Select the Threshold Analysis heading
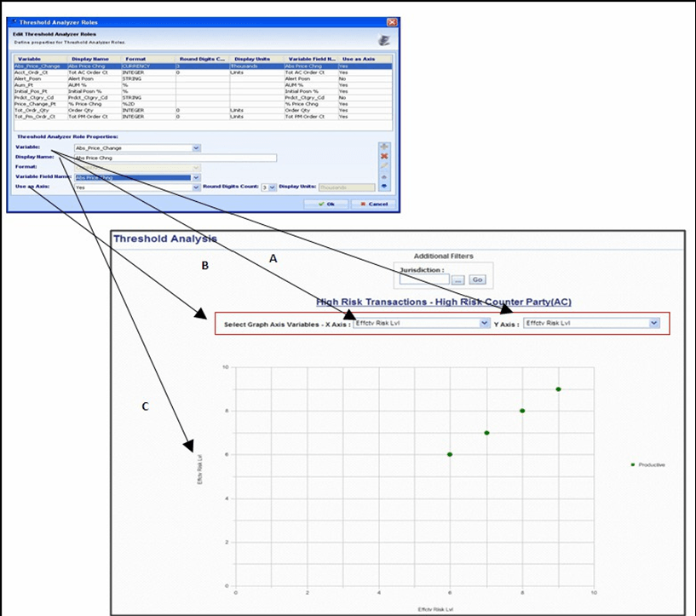 pos(167,239)
